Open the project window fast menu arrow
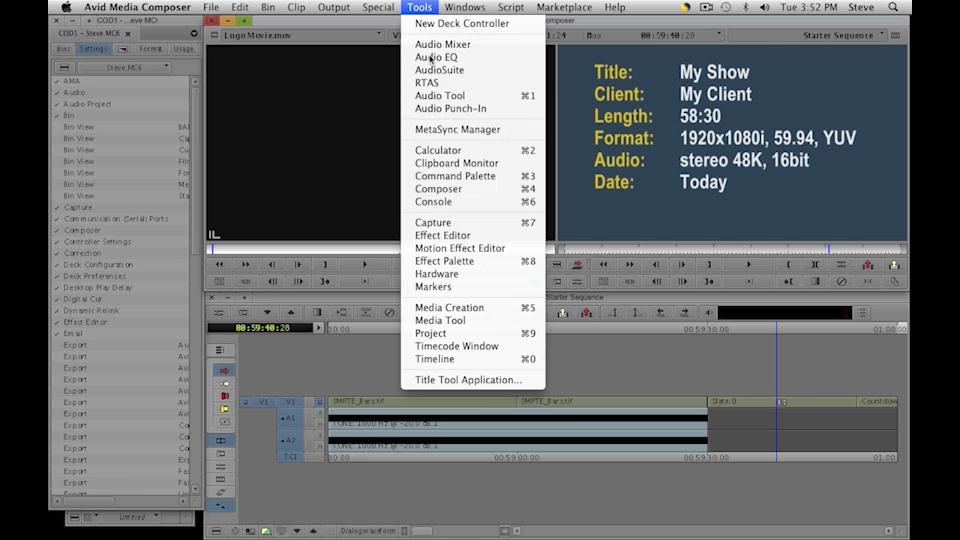This screenshot has width=960, height=540. [x=194, y=33]
